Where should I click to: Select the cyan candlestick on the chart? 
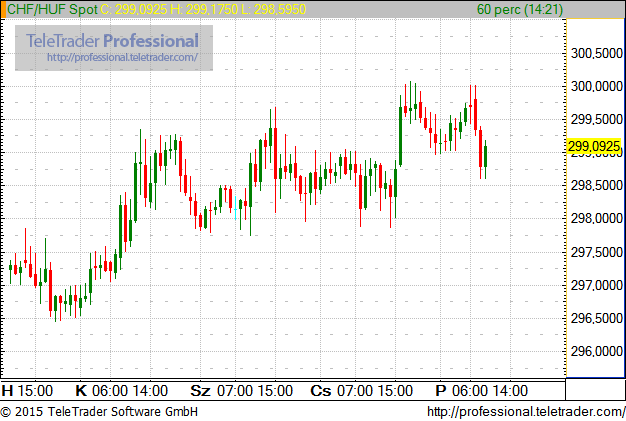(236, 208)
